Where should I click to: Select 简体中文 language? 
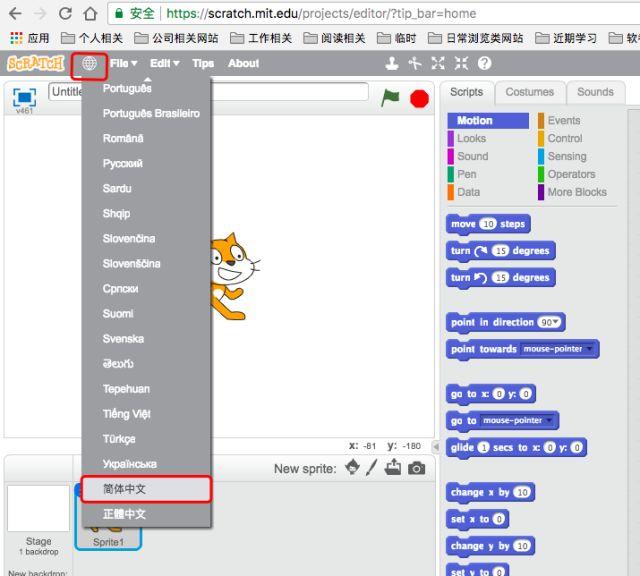click(146, 489)
